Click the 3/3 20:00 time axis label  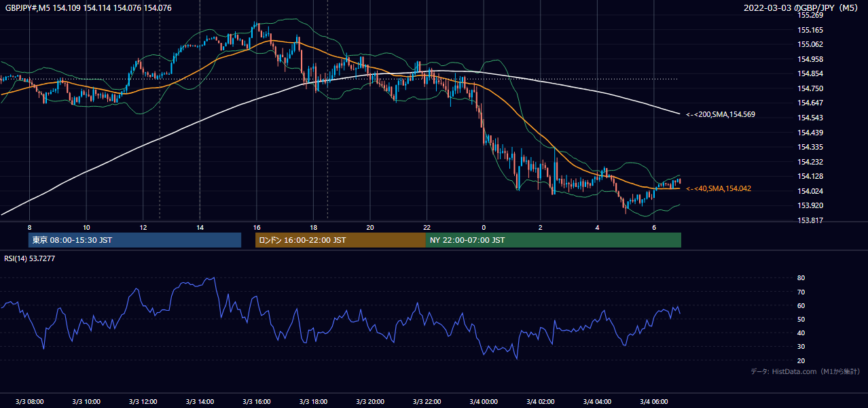tap(370, 401)
